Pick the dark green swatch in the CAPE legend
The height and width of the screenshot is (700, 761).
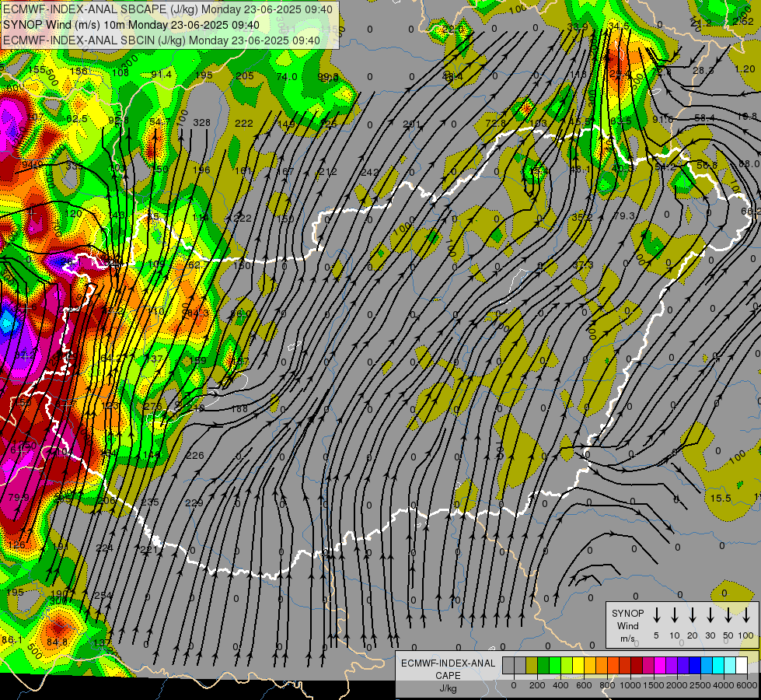click(543, 666)
